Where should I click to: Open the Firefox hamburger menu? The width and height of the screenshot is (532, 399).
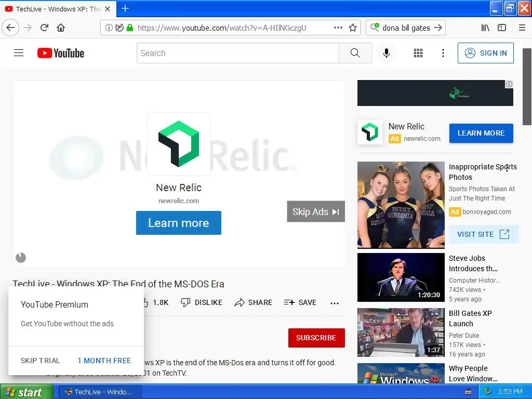(x=522, y=28)
